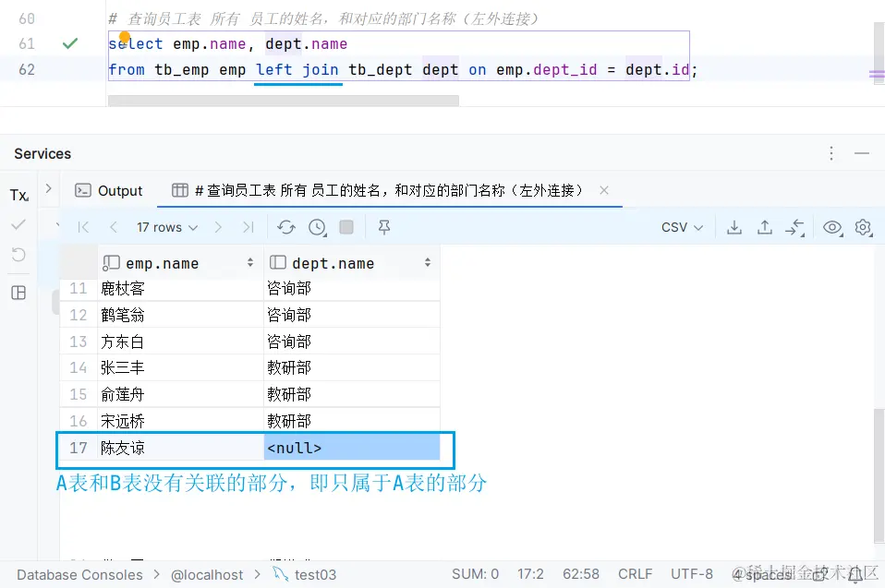885x588 pixels.
Task: Export data with download icon
Action: [734, 227]
